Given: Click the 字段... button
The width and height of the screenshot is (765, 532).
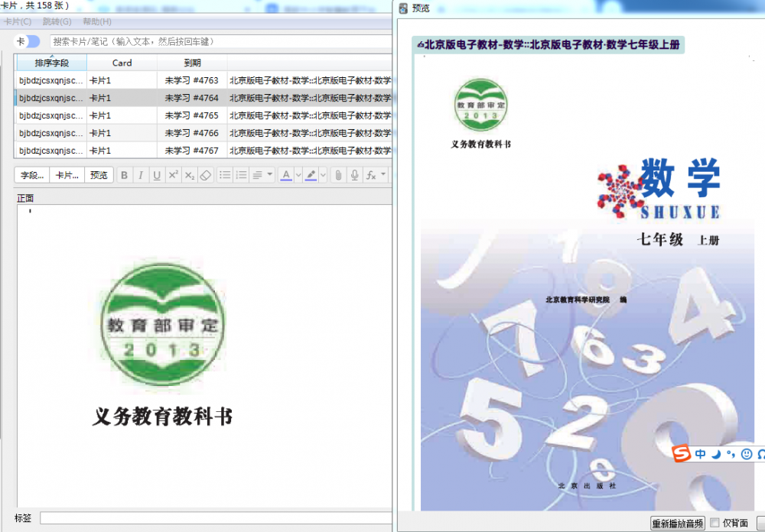Looking at the screenshot, I should pos(32,175).
